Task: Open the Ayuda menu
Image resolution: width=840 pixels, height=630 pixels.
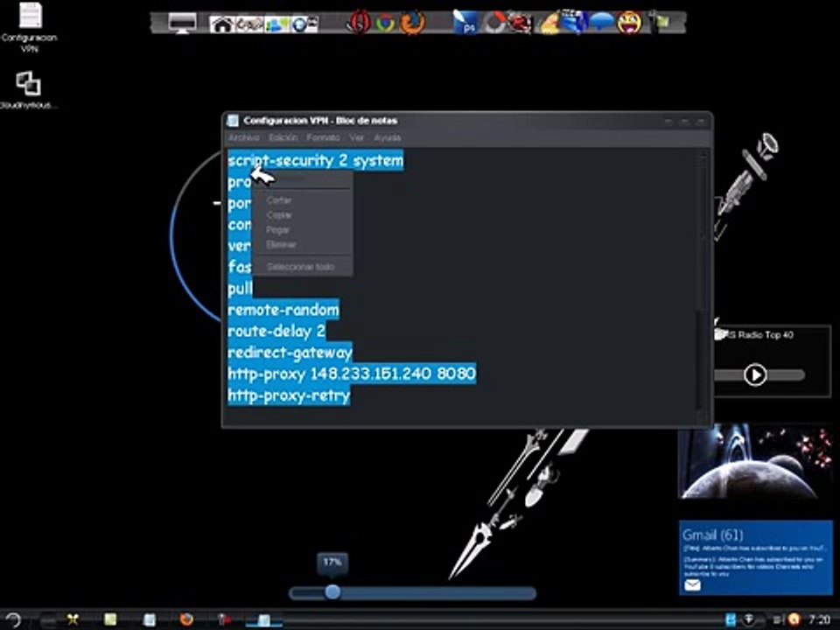Action: point(388,137)
